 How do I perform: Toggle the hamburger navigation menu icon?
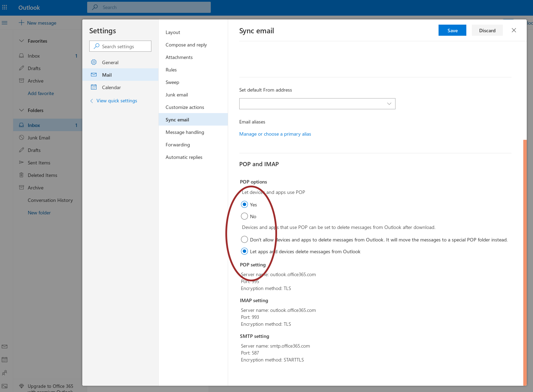5,23
